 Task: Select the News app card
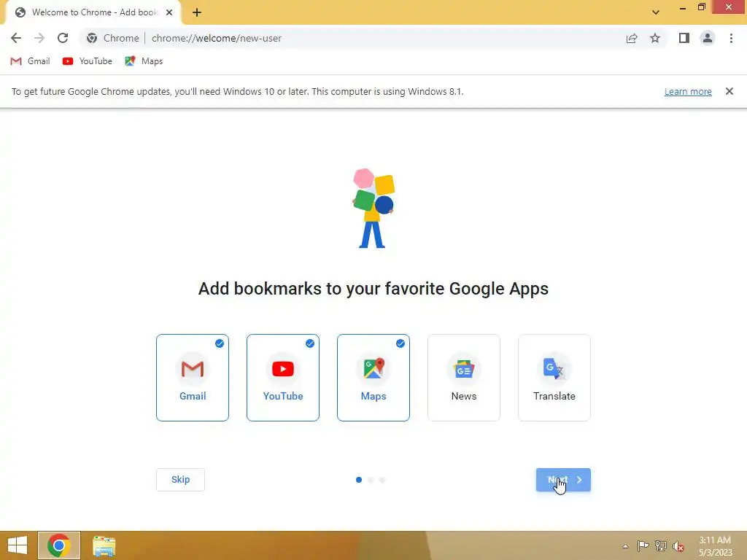pos(464,378)
